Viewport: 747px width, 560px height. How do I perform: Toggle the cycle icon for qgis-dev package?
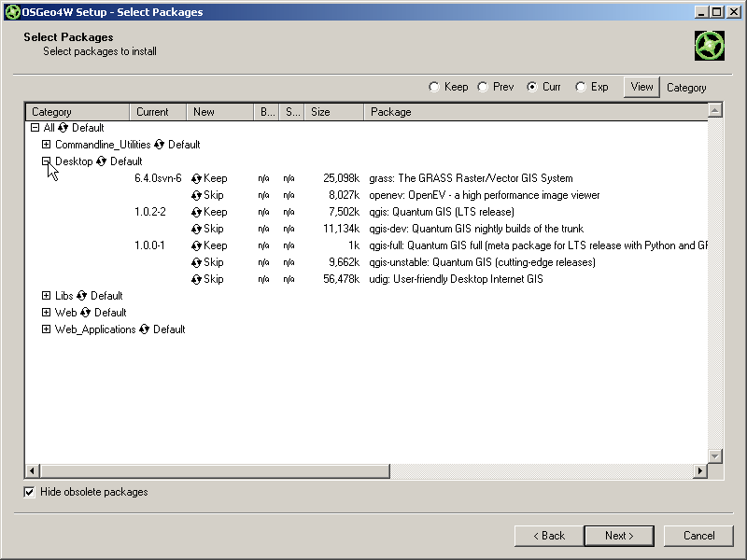(x=196, y=229)
